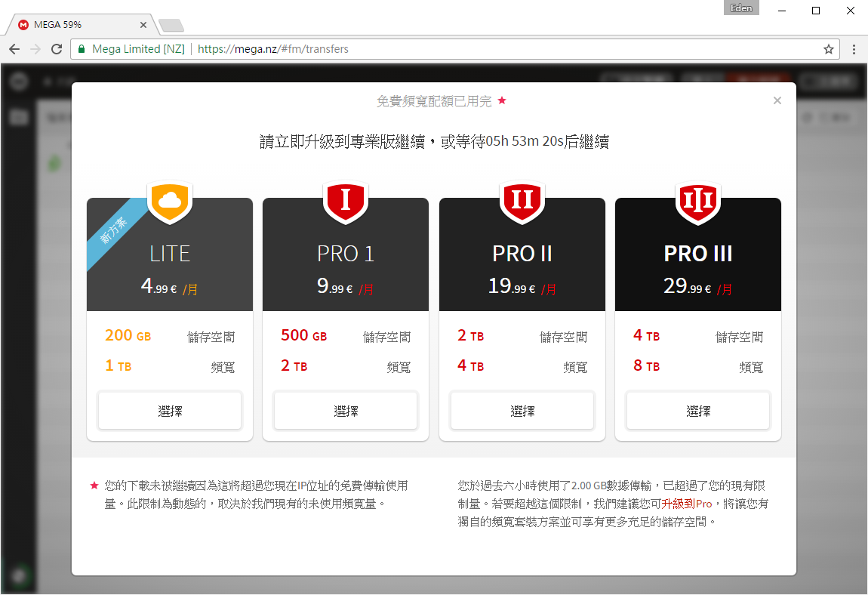Close the bandwidth quota dialog
This screenshot has width=868, height=595.
pos(777,100)
